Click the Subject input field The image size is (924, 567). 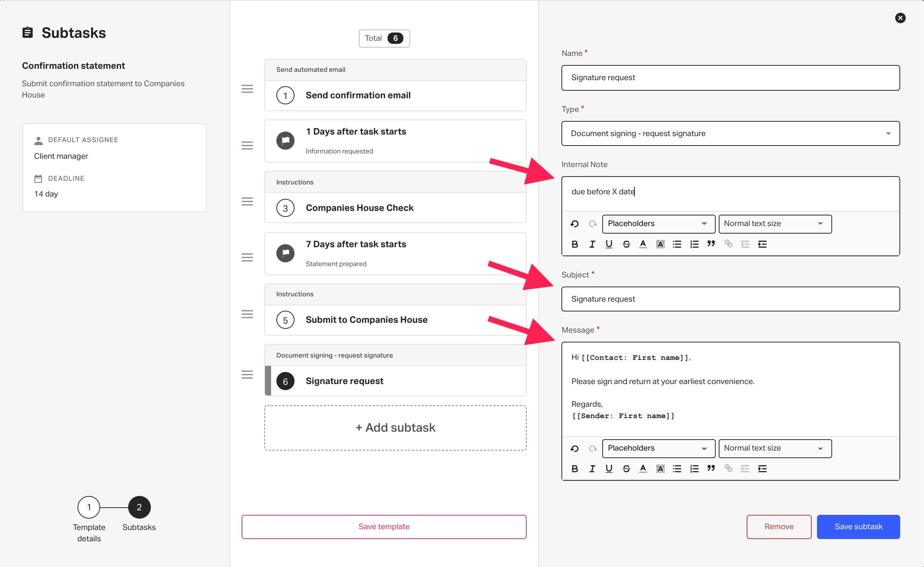tap(730, 299)
